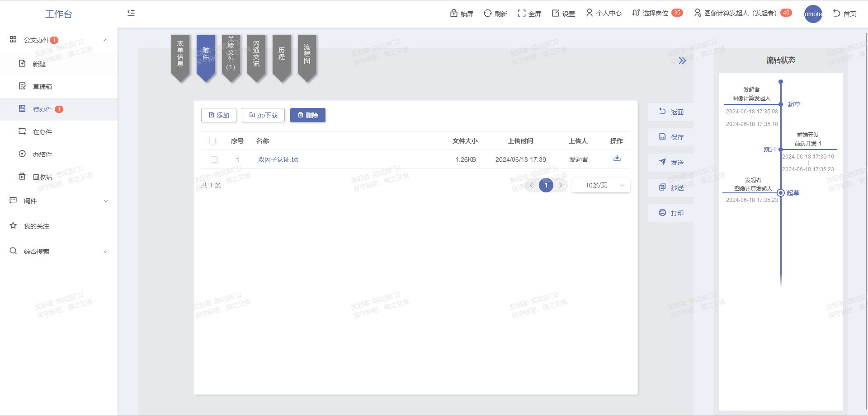Click the 上传时间 column header
Viewport: 868px width, 416px height.
click(x=521, y=141)
